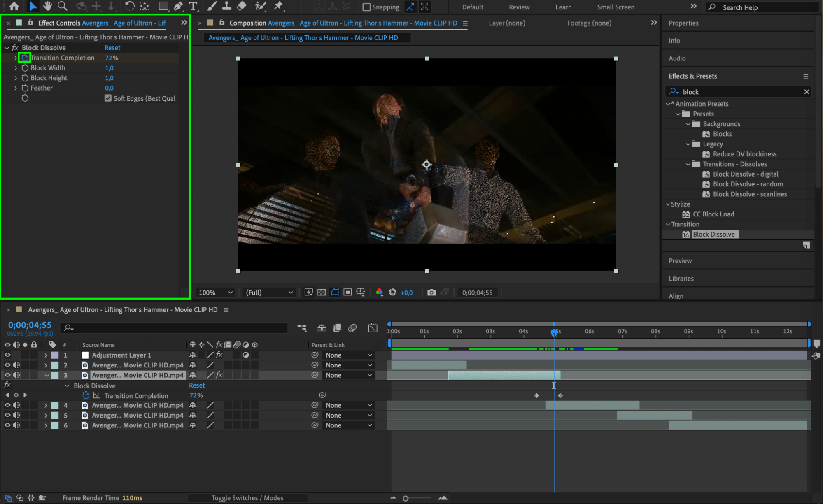Click Reset for Block Dissolve effect

(x=112, y=48)
